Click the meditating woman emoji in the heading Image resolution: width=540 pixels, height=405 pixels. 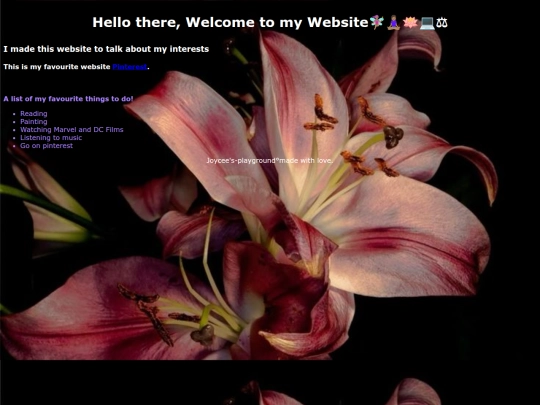coord(393,22)
